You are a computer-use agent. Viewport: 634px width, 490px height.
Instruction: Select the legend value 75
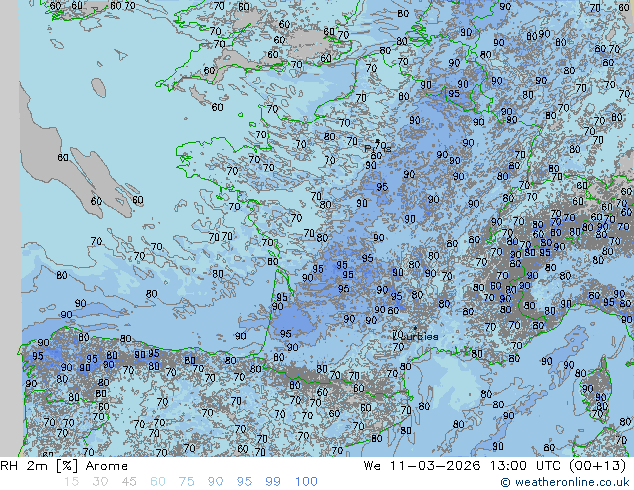(x=186, y=482)
